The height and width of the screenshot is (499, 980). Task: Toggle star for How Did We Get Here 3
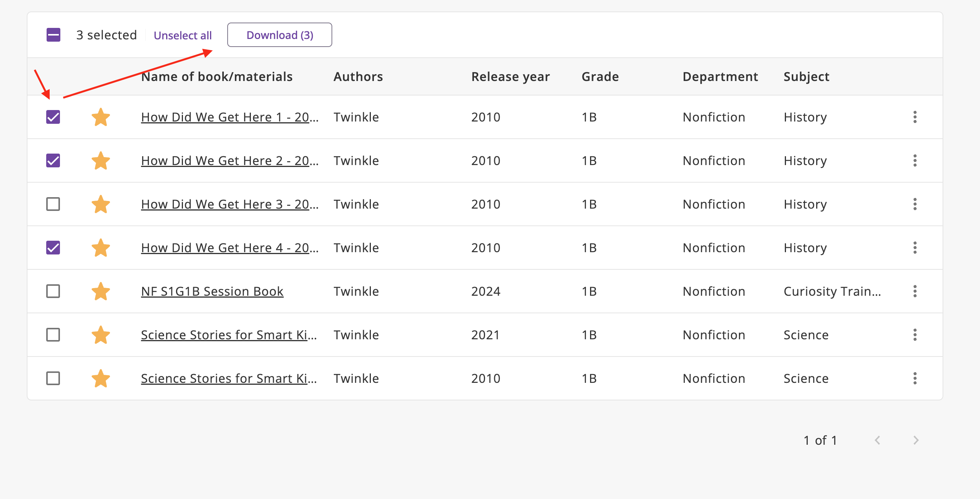(101, 204)
